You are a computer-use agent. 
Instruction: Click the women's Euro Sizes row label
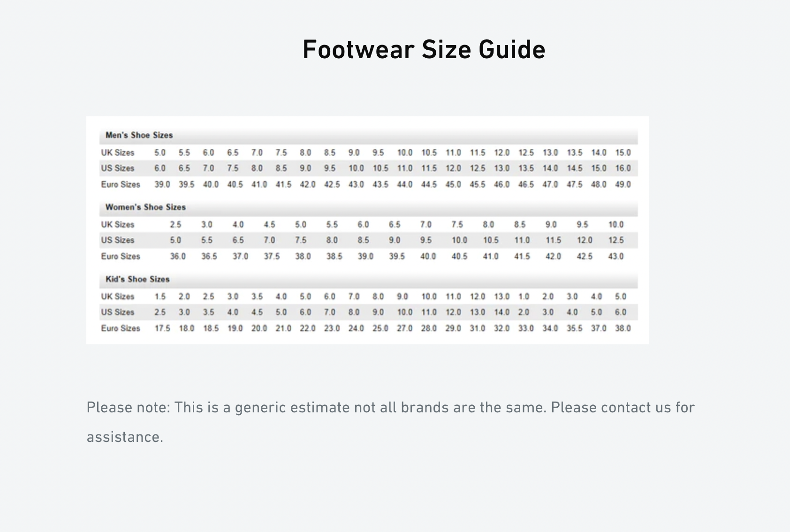[x=121, y=256]
